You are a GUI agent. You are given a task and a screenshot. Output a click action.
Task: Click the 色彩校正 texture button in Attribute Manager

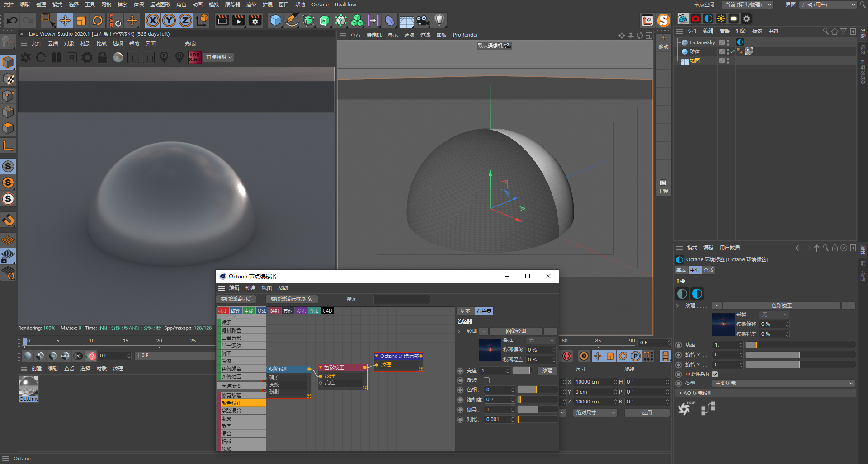pyautogui.click(x=781, y=305)
